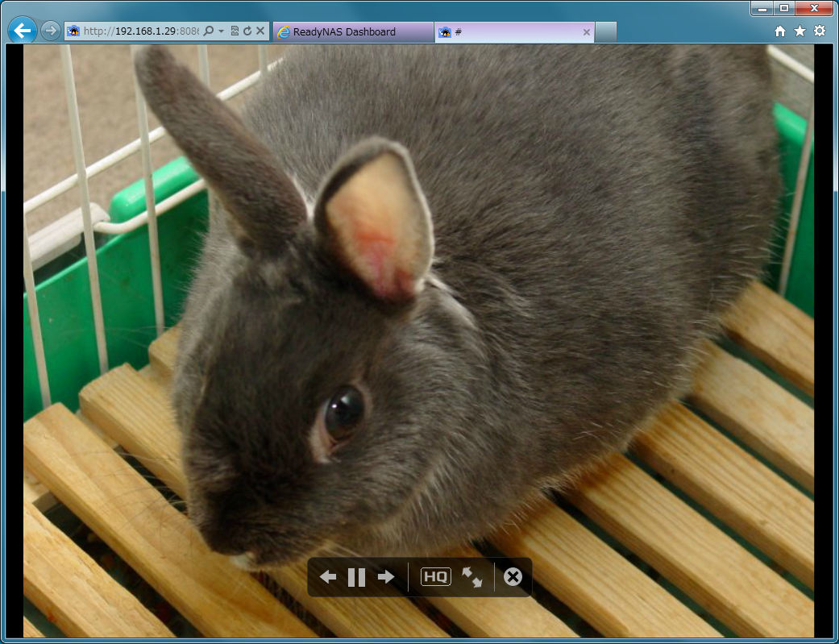Image resolution: width=839 pixels, height=644 pixels.
Task: Stop loading the page
Action: pyautogui.click(x=260, y=31)
